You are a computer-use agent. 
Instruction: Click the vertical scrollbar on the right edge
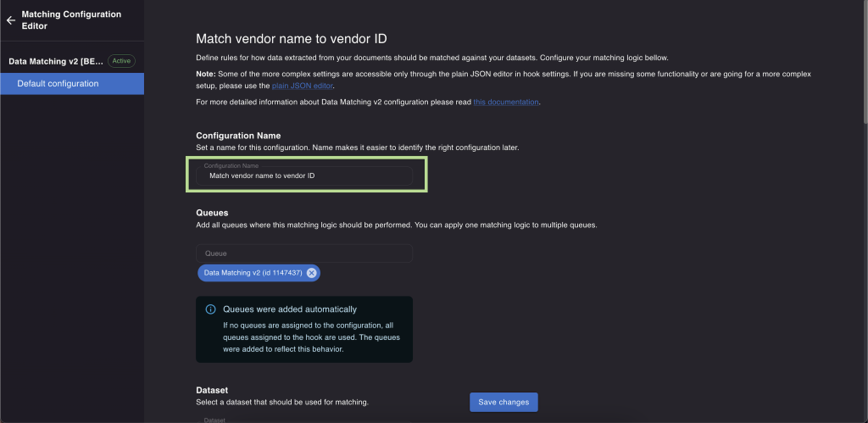point(865,61)
